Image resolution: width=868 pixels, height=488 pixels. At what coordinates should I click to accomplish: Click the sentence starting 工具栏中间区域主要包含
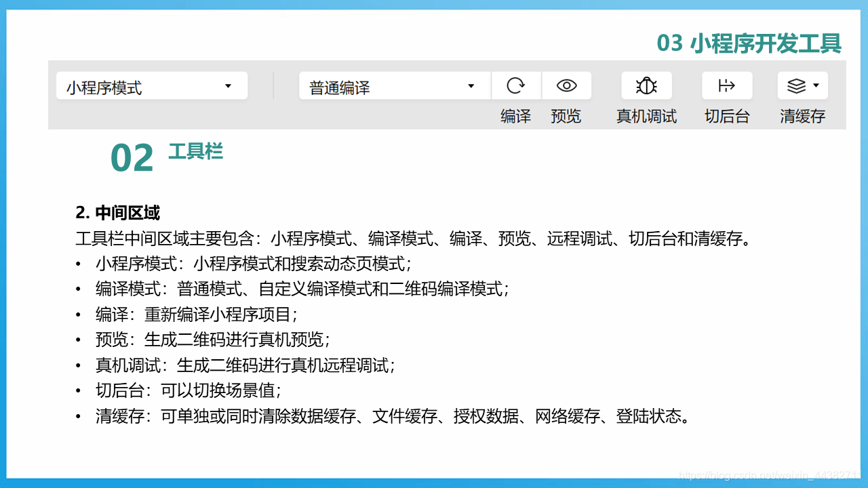[x=413, y=239]
